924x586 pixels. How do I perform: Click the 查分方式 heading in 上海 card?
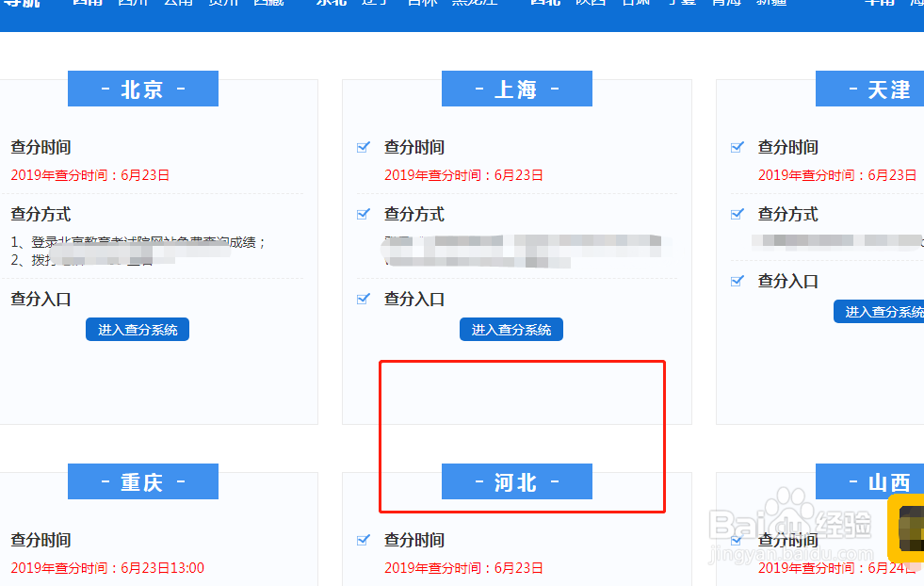414,214
